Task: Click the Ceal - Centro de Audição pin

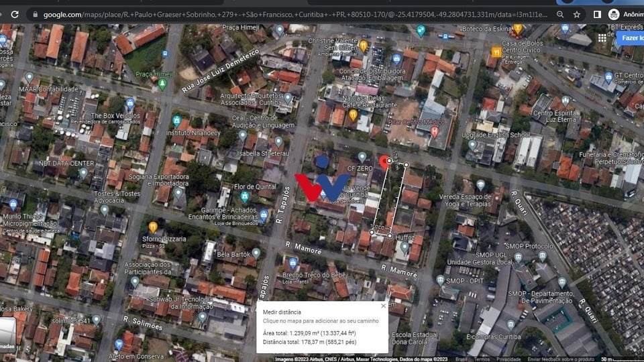Action: (x=243, y=135)
